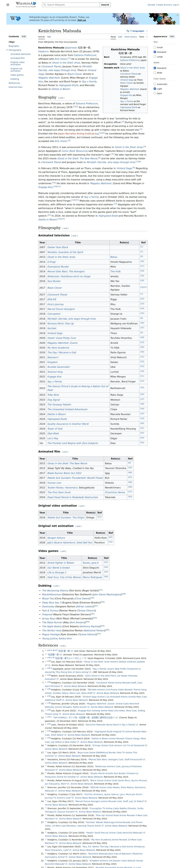The image size is (186, 868).
Task: Select Standard width option
Action: click(155, 68)
